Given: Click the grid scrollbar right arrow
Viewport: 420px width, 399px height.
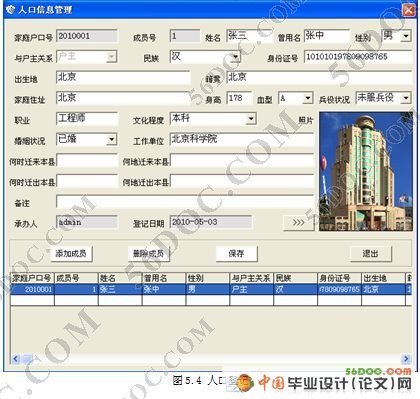Looking at the screenshot, I should [406, 359].
